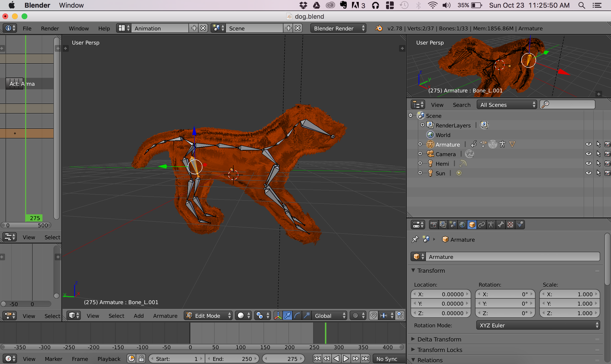The height and width of the screenshot is (364, 611).
Task: Open the Render properties camera tab
Action: [x=434, y=225]
